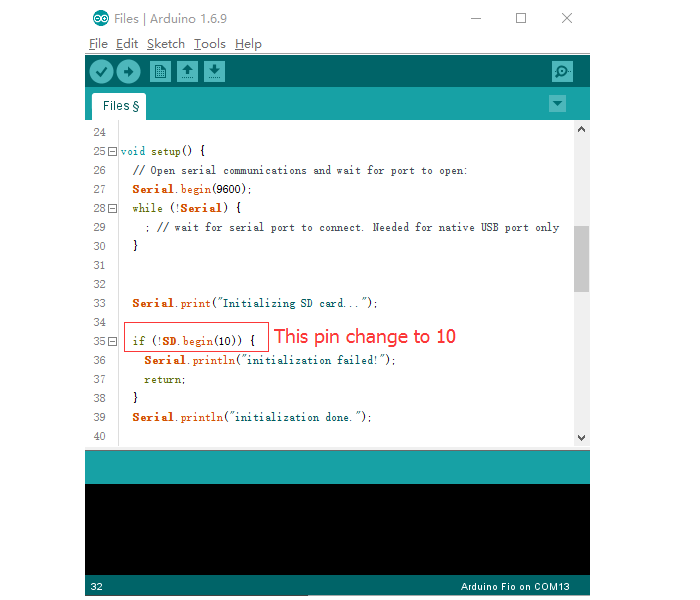
Task: Select the Files sketch tab
Action: [x=119, y=106]
